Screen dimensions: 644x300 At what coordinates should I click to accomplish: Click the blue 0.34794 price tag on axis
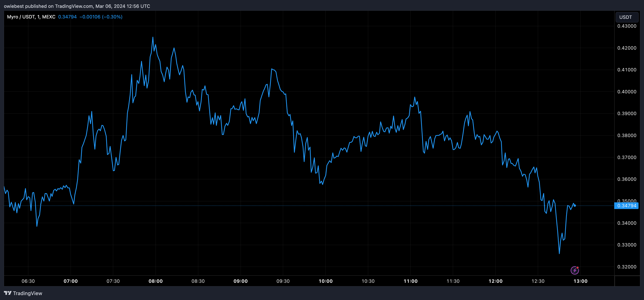(x=627, y=206)
